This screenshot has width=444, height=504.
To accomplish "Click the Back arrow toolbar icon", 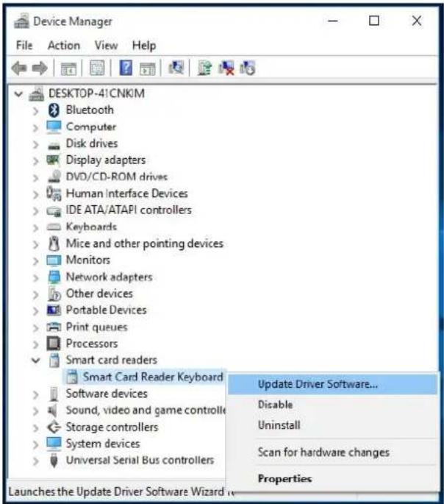I will point(19,68).
